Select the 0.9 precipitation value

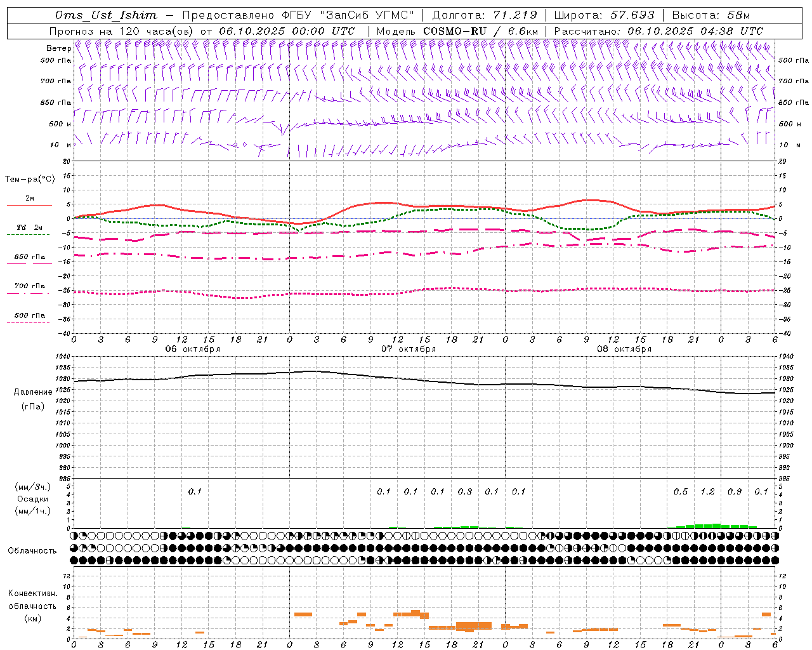(735, 491)
